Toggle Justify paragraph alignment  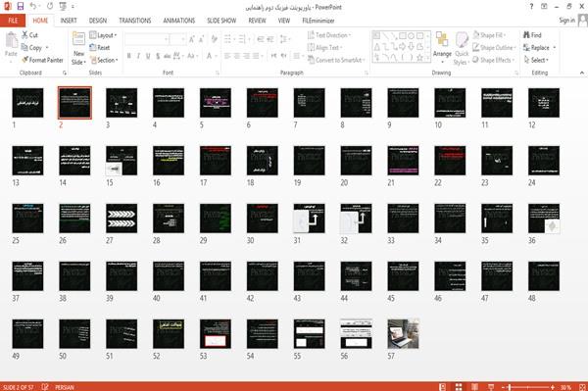[256, 56]
